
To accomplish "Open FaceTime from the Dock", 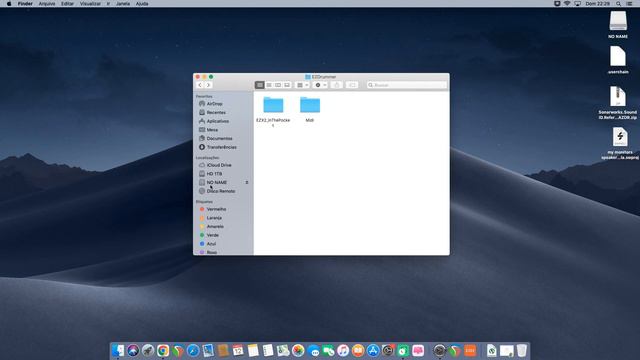I will (328, 351).
